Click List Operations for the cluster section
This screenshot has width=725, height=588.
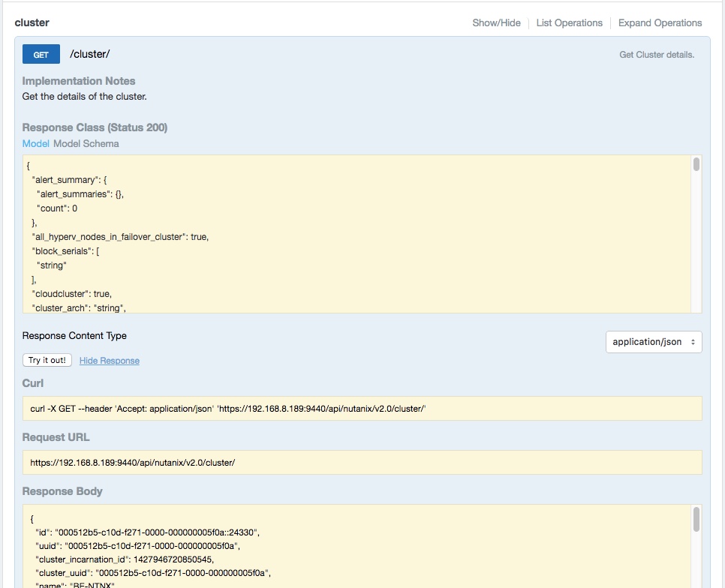click(x=570, y=22)
